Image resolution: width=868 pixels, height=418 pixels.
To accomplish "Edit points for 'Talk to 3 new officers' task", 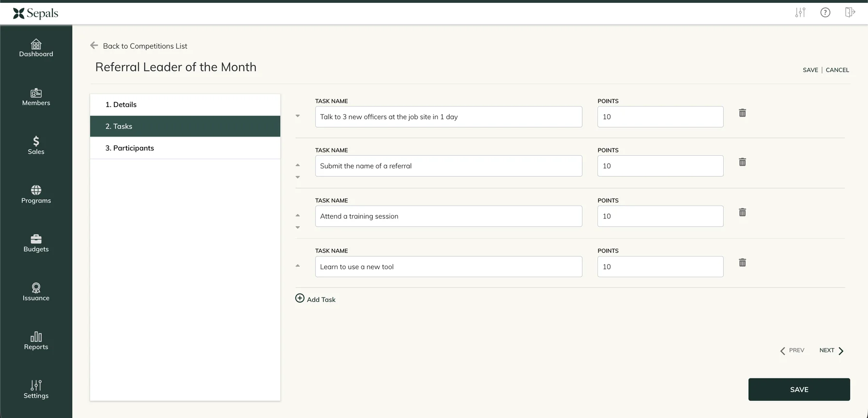I will click(660, 117).
